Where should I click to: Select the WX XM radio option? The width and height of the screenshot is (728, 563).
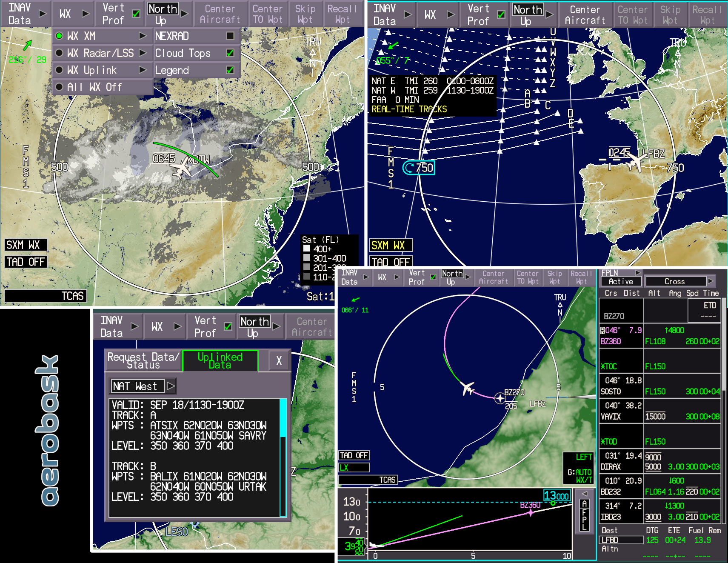pos(59,36)
